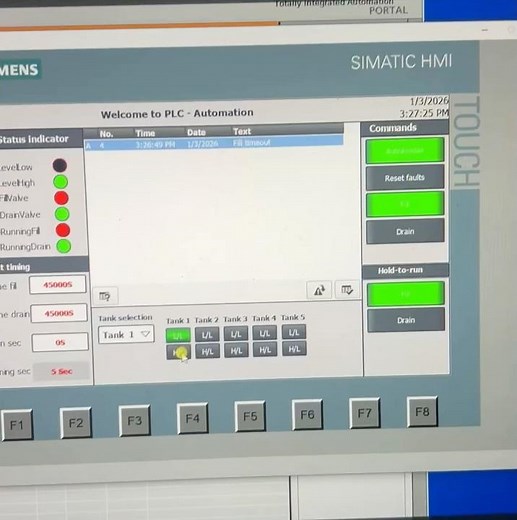Click the DrainValve green indicator lamp

(62, 214)
